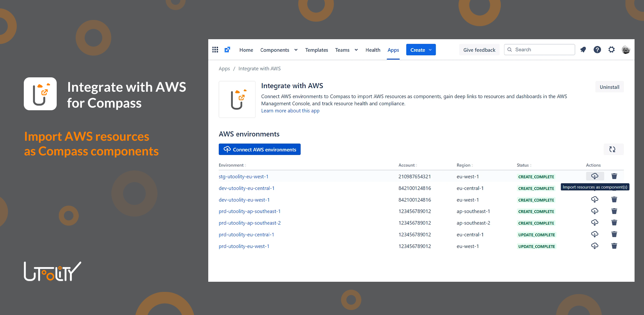644x315 pixels.
Task: Click the Connect AWS environments button
Action: pos(259,149)
